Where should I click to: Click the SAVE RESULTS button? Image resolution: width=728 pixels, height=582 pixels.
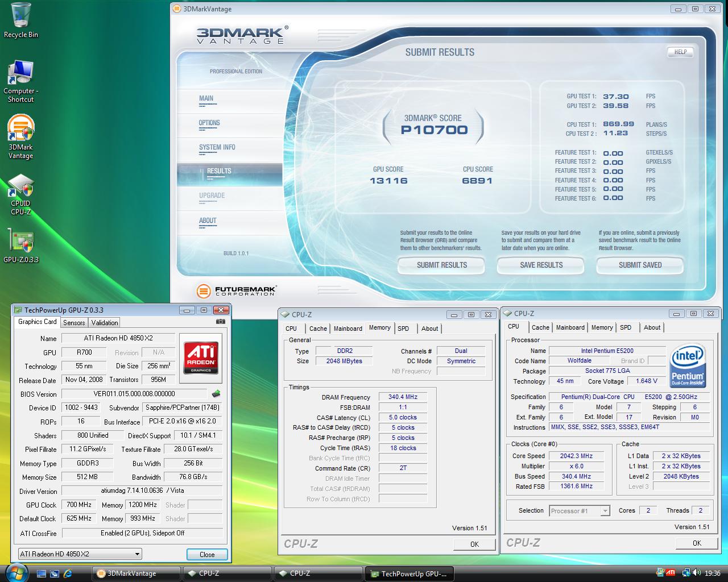click(541, 265)
